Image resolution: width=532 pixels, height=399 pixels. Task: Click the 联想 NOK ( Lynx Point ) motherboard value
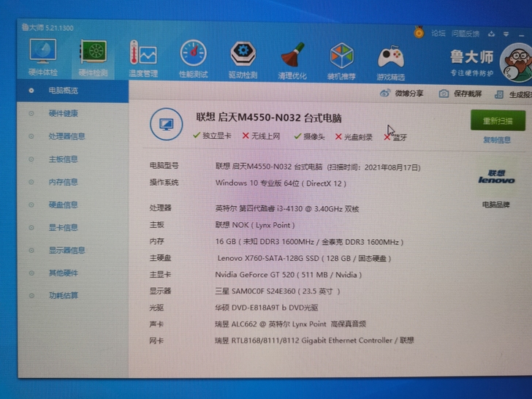point(255,225)
